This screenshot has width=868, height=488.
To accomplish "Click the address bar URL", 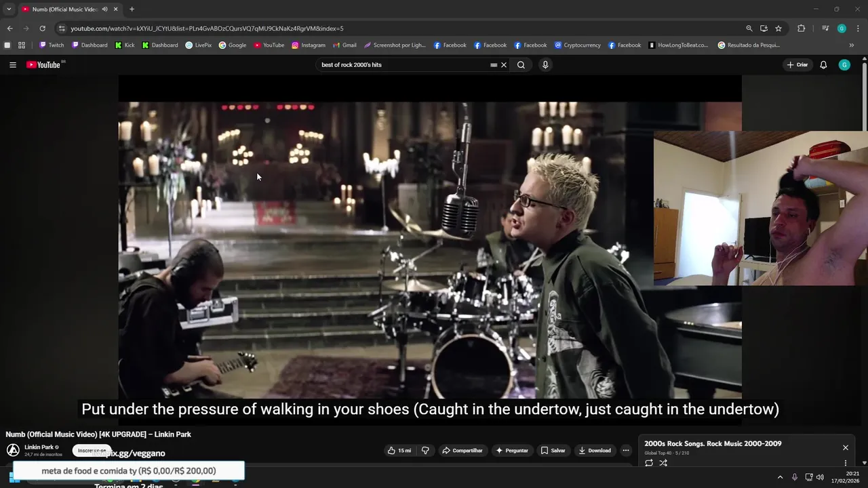I will [207, 28].
